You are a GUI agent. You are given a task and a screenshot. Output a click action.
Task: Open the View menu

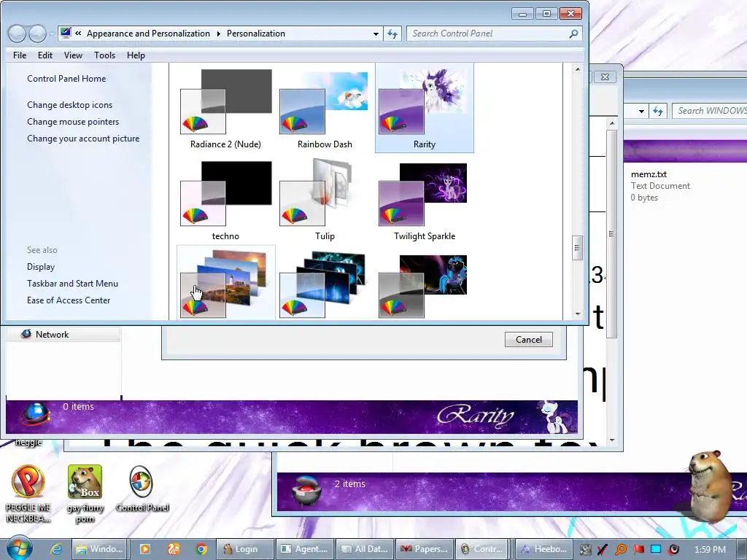click(73, 55)
